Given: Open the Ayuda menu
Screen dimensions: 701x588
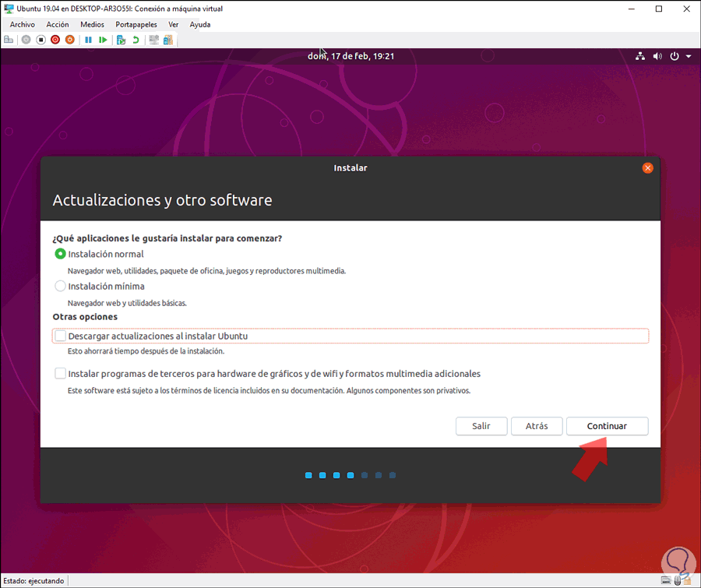Looking at the screenshot, I should point(200,25).
